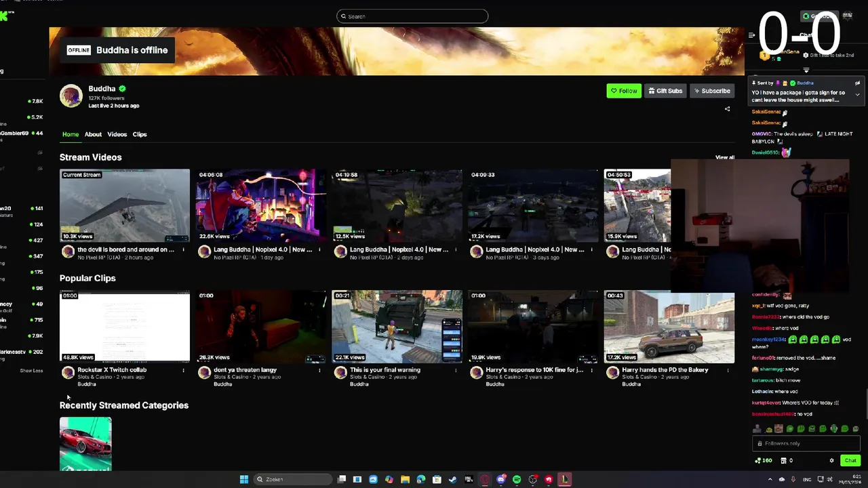Viewport: 868px width, 488px height.
Task: Open the recently streamed category thumbnail
Action: click(x=85, y=444)
